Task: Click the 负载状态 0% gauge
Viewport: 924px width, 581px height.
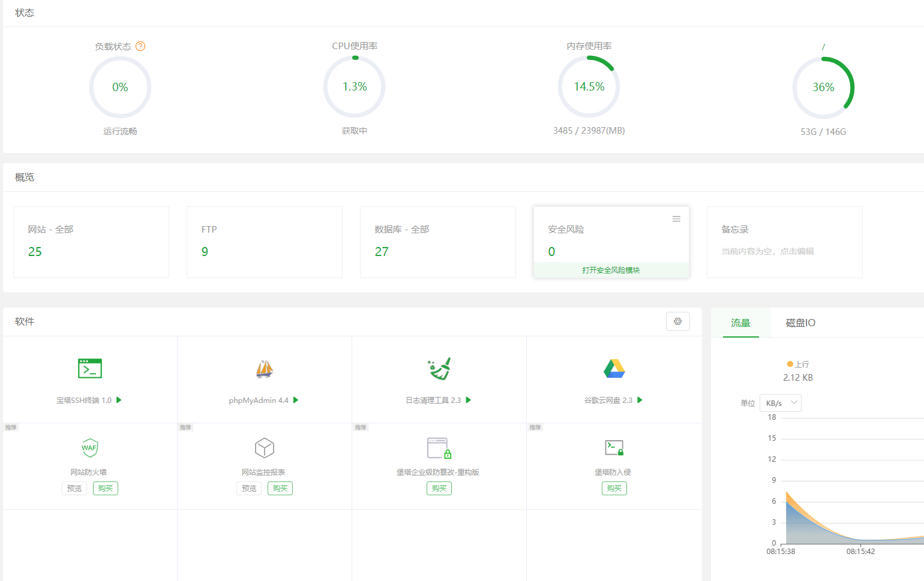Action: [x=120, y=87]
